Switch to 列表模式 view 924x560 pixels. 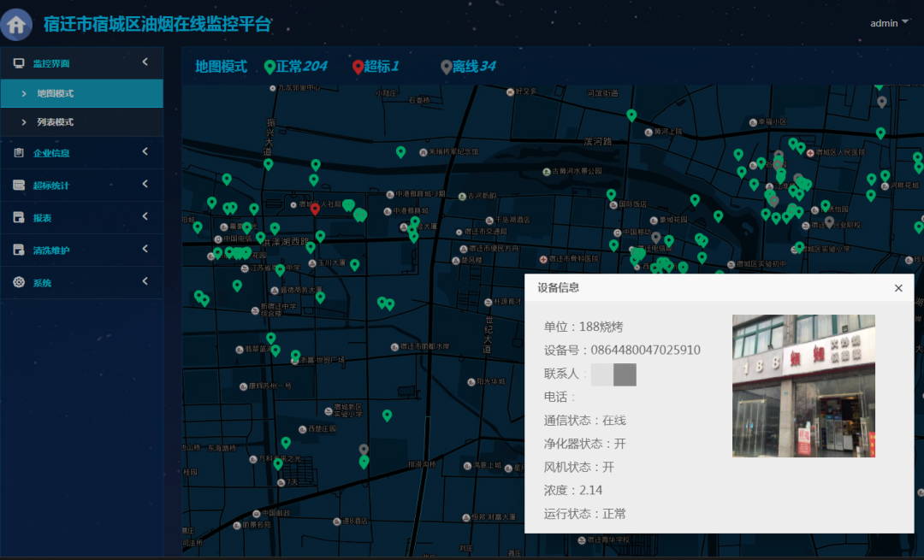tap(56, 122)
